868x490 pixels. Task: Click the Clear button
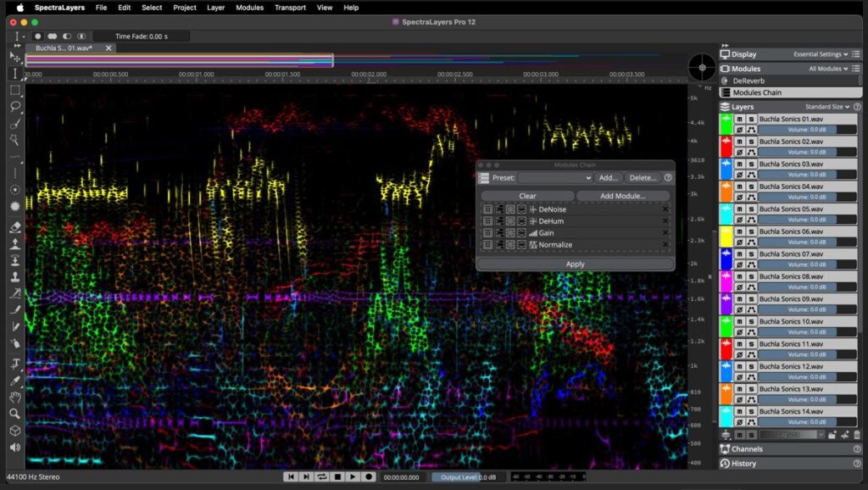pos(527,196)
